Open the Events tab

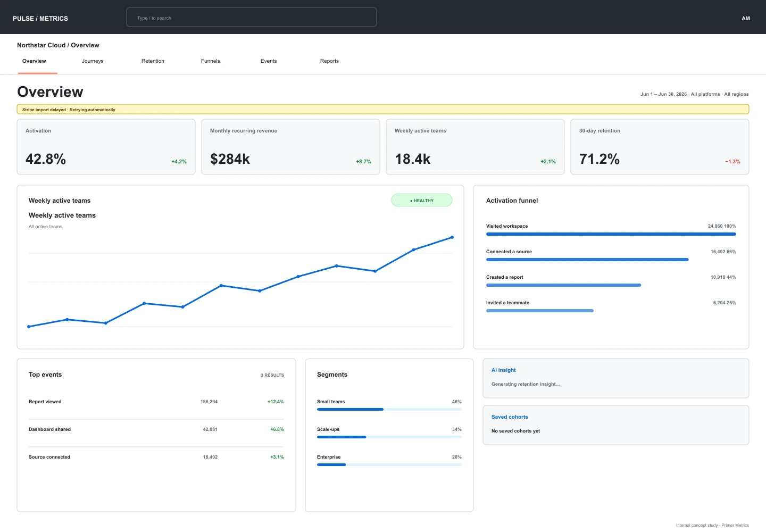point(269,61)
